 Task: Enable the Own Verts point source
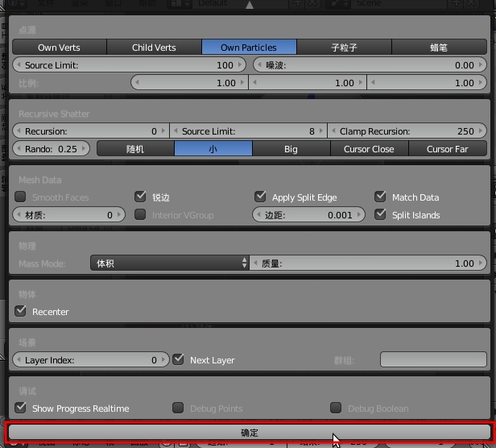point(59,48)
